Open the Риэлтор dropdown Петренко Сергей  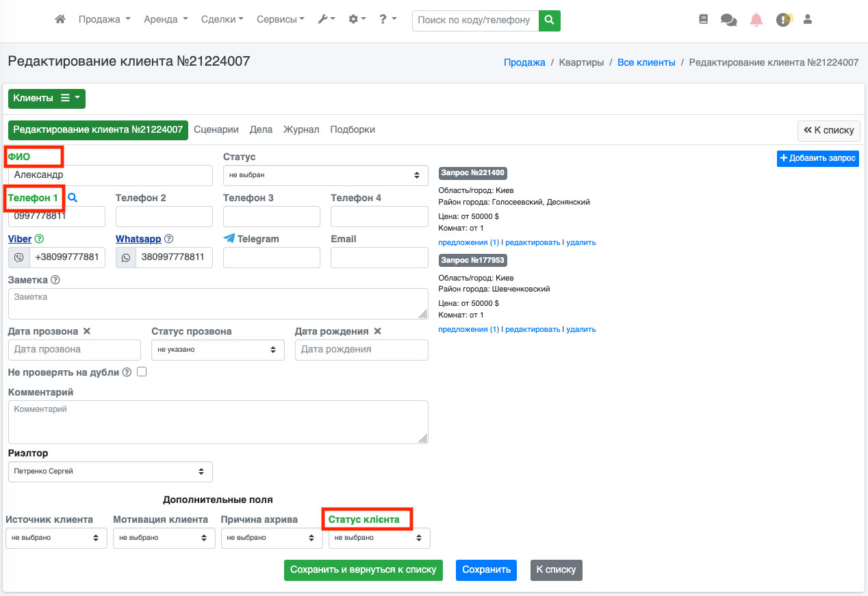click(x=110, y=471)
